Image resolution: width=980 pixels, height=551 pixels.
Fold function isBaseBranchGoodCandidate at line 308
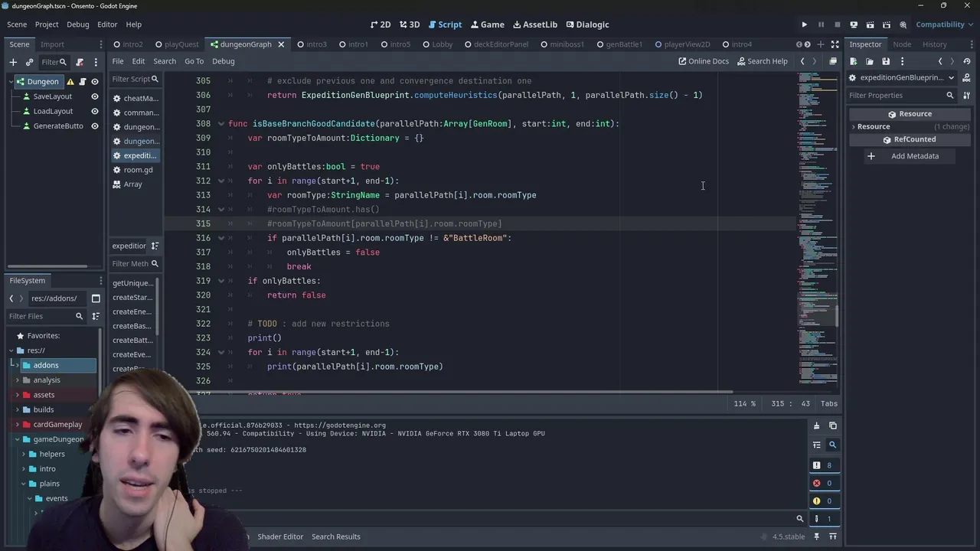[x=221, y=124]
